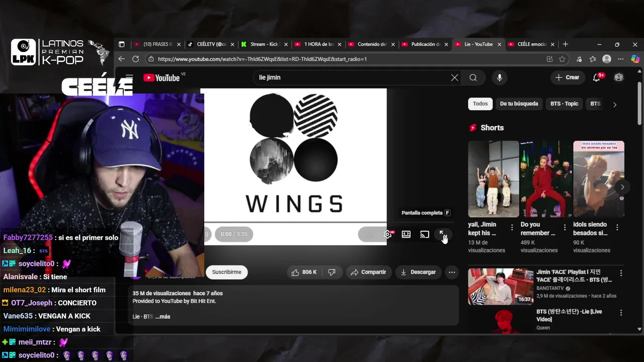Open 'Do you remember' short thumbnail

546,179
